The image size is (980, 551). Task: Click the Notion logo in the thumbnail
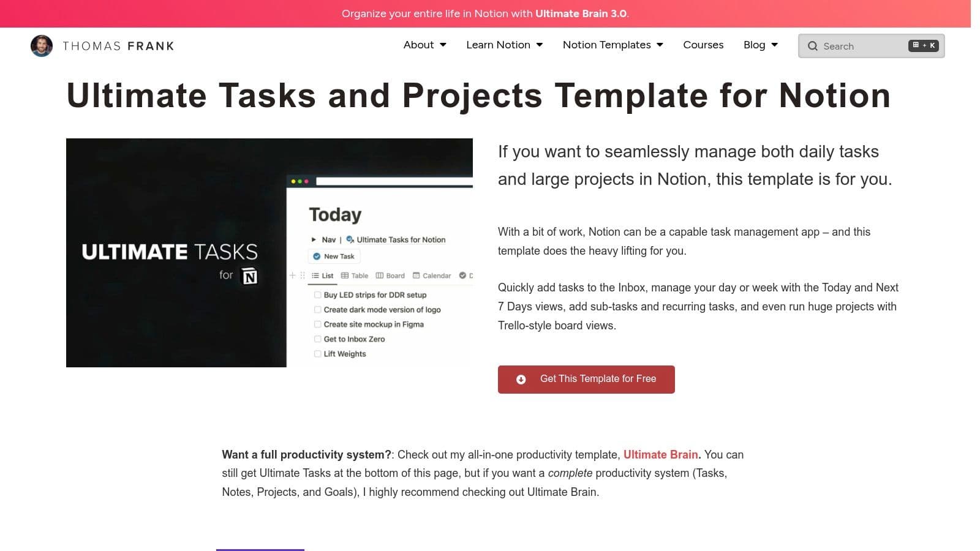[249, 277]
